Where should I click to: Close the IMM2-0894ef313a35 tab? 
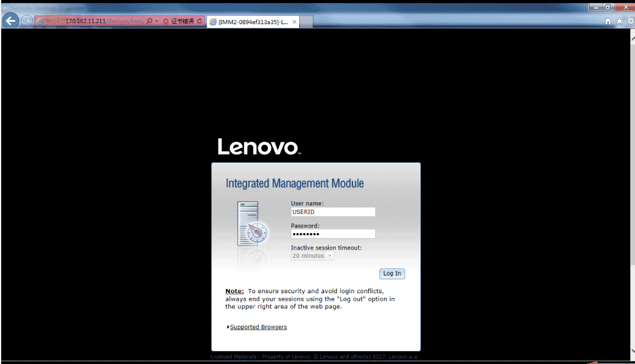pos(294,22)
